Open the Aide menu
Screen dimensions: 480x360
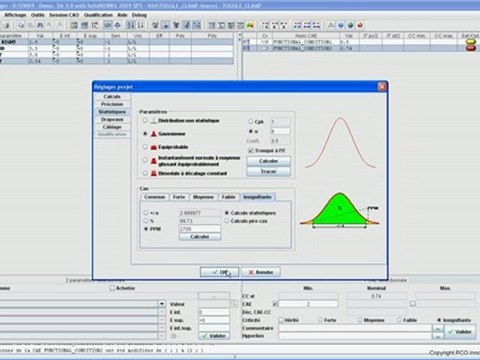122,15
